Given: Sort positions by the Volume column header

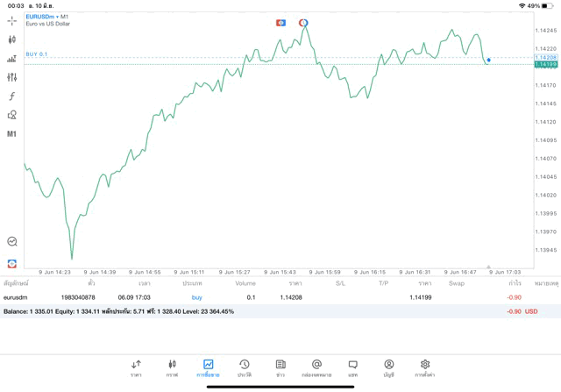Looking at the screenshot, I should click(245, 283).
